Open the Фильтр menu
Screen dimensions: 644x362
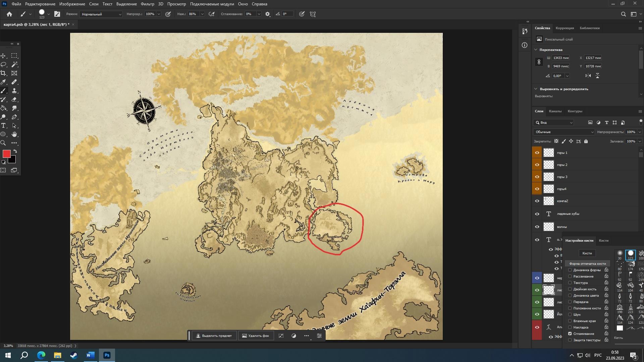click(x=147, y=4)
